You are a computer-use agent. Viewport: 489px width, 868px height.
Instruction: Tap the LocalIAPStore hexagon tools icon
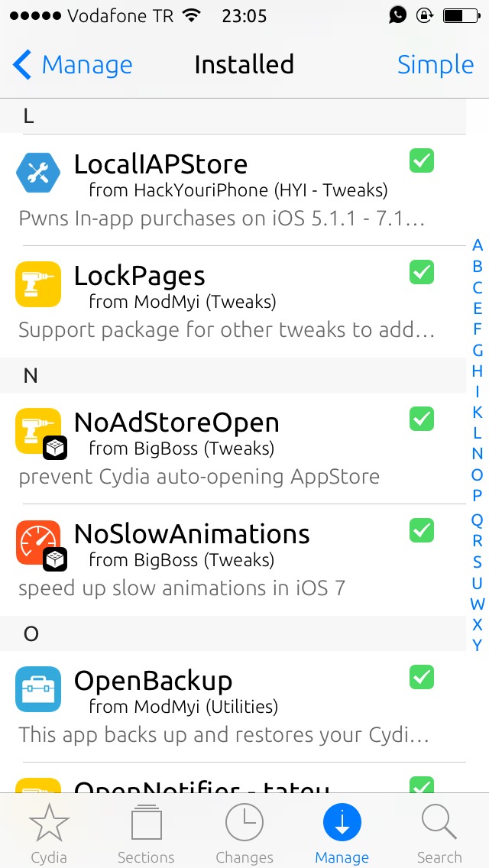[x=38, y=172]
